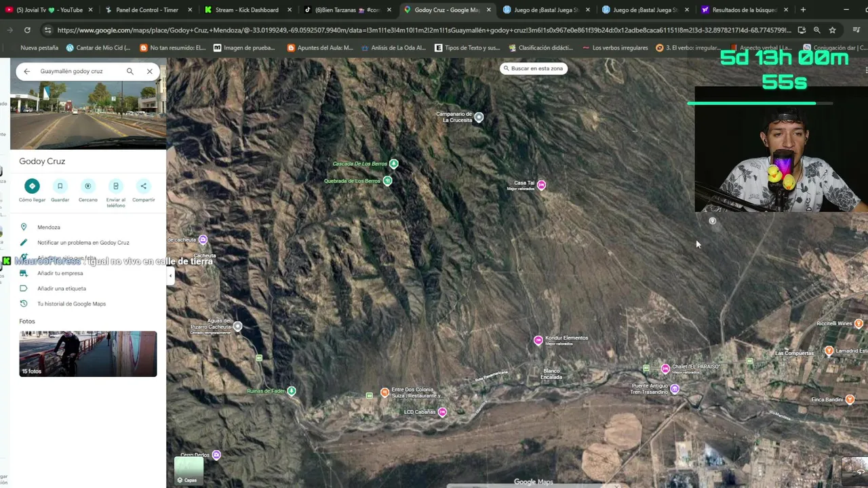Click the browser address bar URL
Image resolution: width=868 pixels, height=488 pixels.
pyautogui.click(x=424, y=30)
